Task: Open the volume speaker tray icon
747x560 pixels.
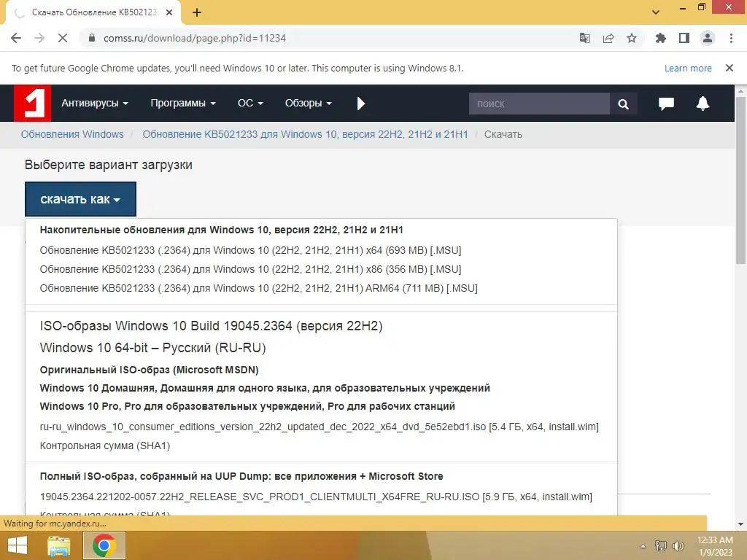Action: click(678, 545)
